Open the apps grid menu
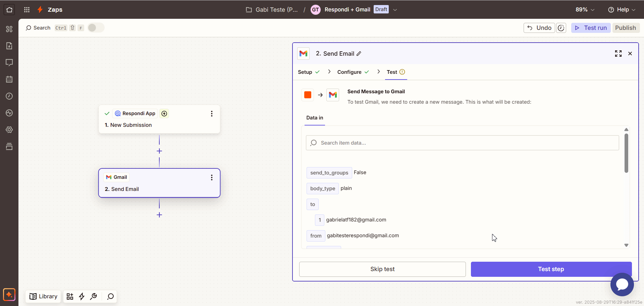This screenshot has width=644, height=306. coord(27,10)
